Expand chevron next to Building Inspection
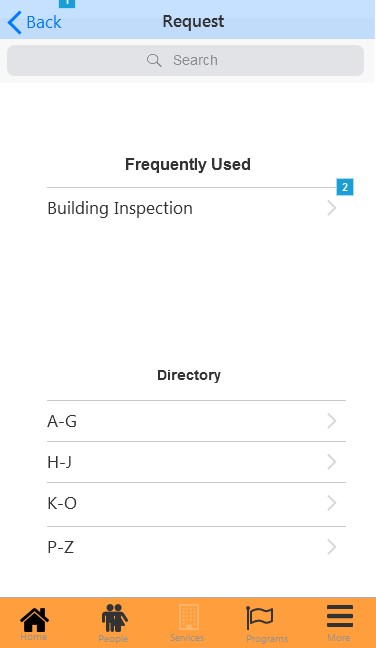This screenshot has width=376, height=648. point(331,208)
